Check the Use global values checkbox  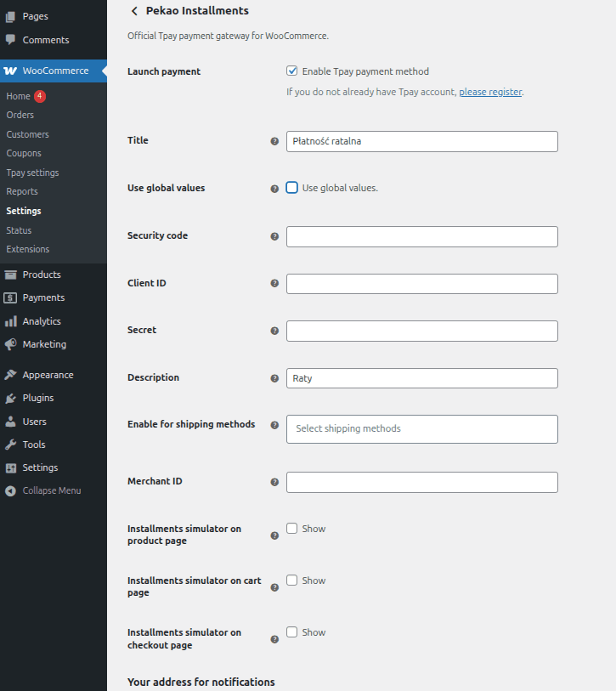point(292,188)
